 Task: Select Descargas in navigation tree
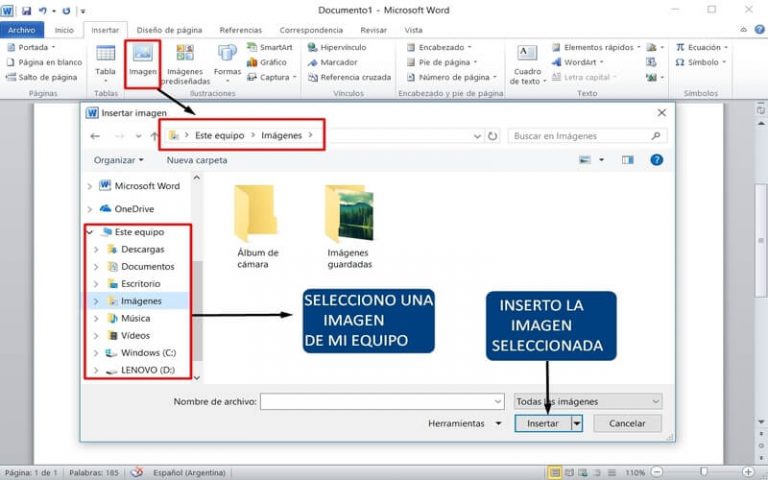(x=143, y=249)
